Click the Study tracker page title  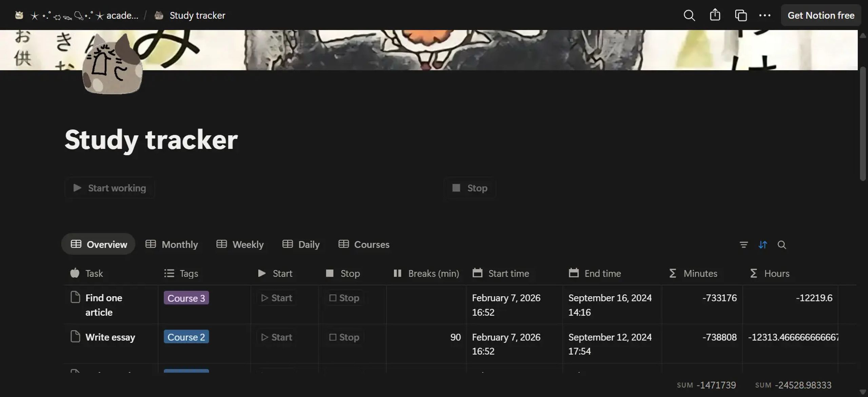tap(151, 139)
